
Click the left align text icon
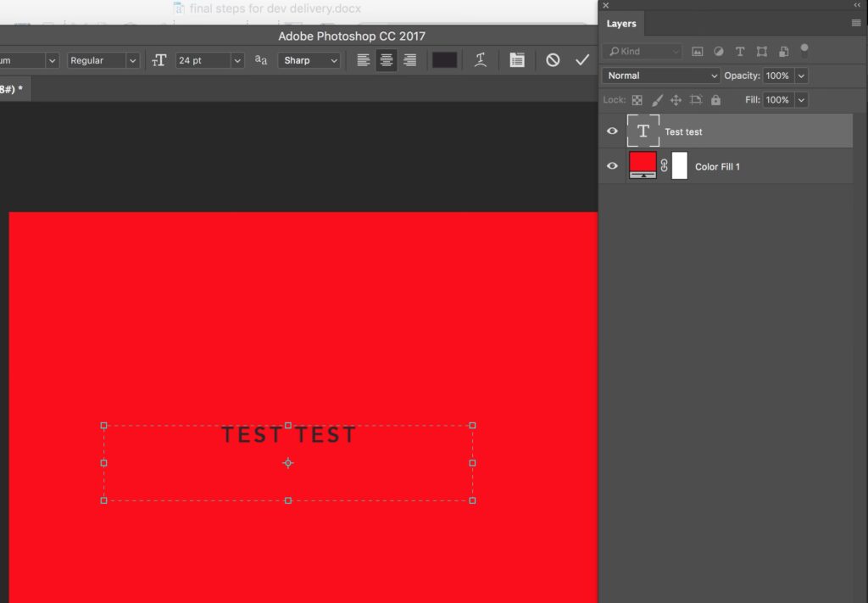click(x=364, y=60)
